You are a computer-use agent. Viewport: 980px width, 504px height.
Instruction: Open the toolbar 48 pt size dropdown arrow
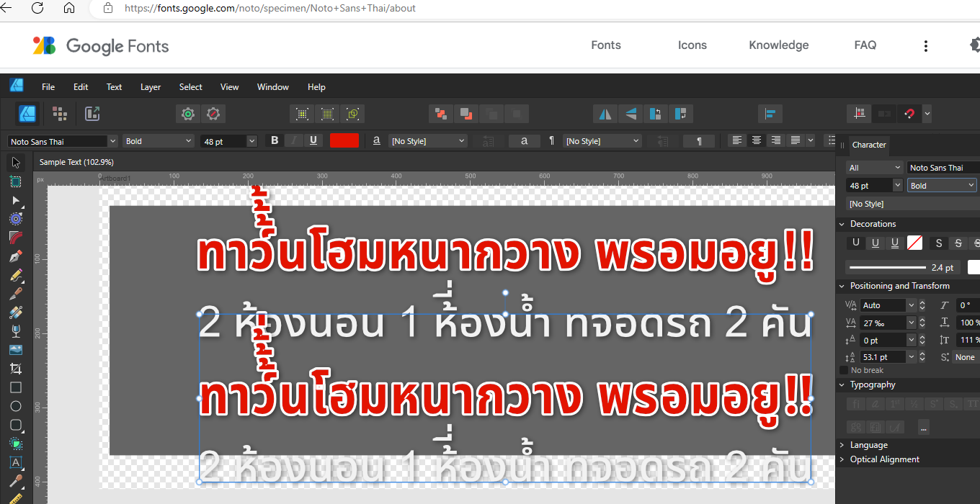pyautogui.click(x=251, y=141)
